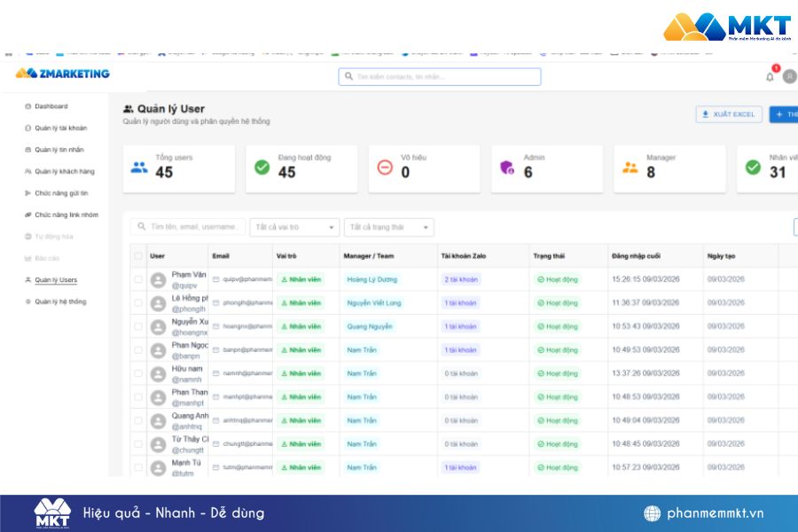Click the Admin purple shield icon
This screenshot has height=532, width=798.
[507, 167]
